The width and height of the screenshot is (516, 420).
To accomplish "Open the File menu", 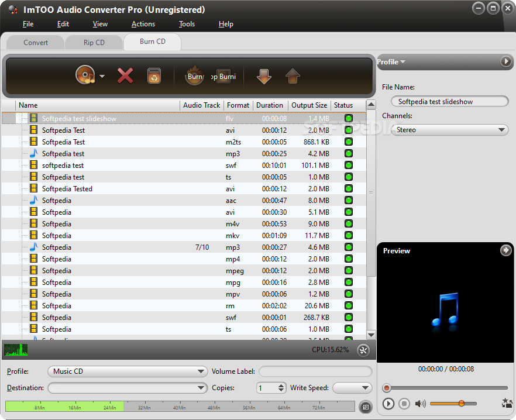I will point(28,24).
